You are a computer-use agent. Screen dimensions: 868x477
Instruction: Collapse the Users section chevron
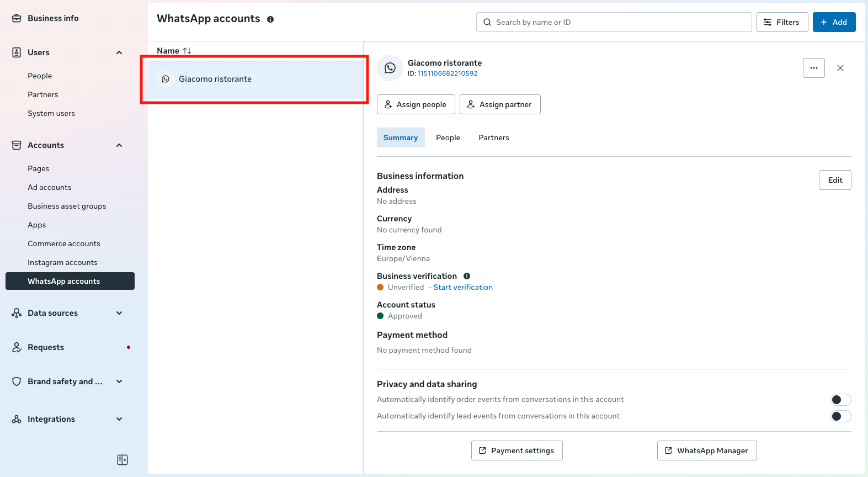coord(119,52)
